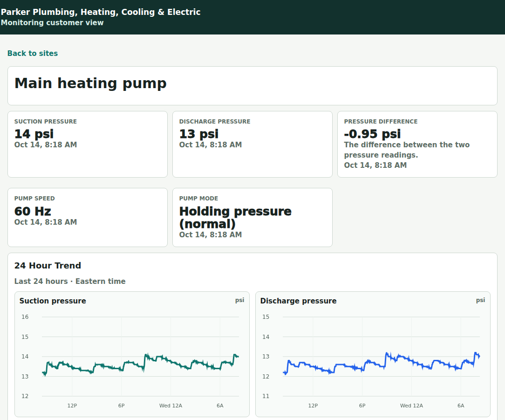Click the Main heating pump heading
This screenshot has height=420, width=505.
tap(90, 83)
